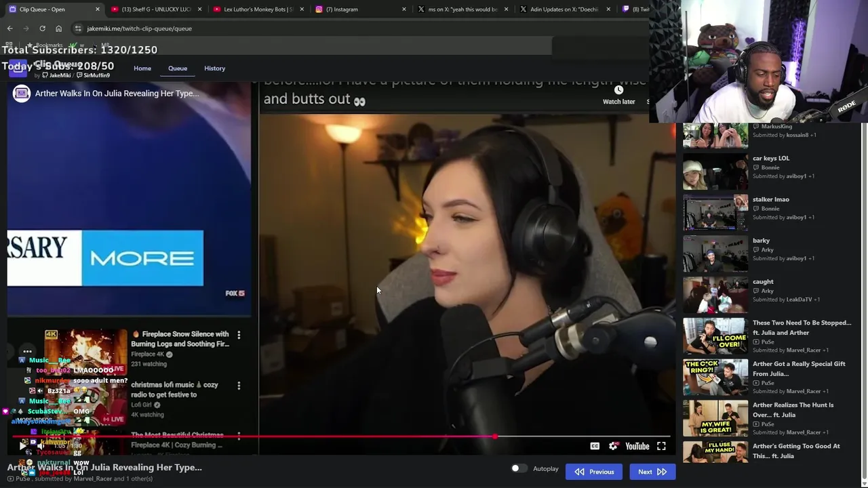Click the Fireplace 4K video thumbnail
Image resolution: width=868 pixels, height=488 pixels.
click(85, 352)
